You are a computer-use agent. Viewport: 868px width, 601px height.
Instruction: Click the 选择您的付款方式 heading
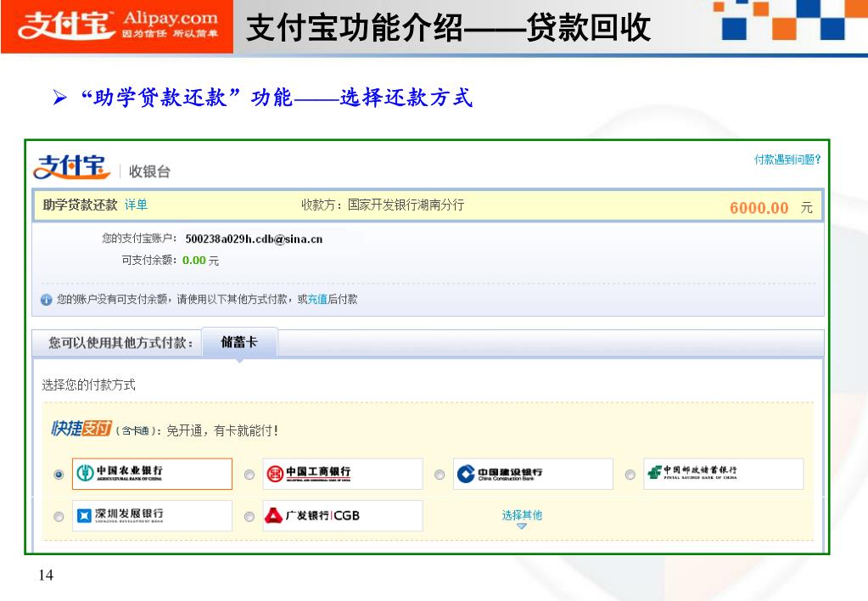point(88,385)
